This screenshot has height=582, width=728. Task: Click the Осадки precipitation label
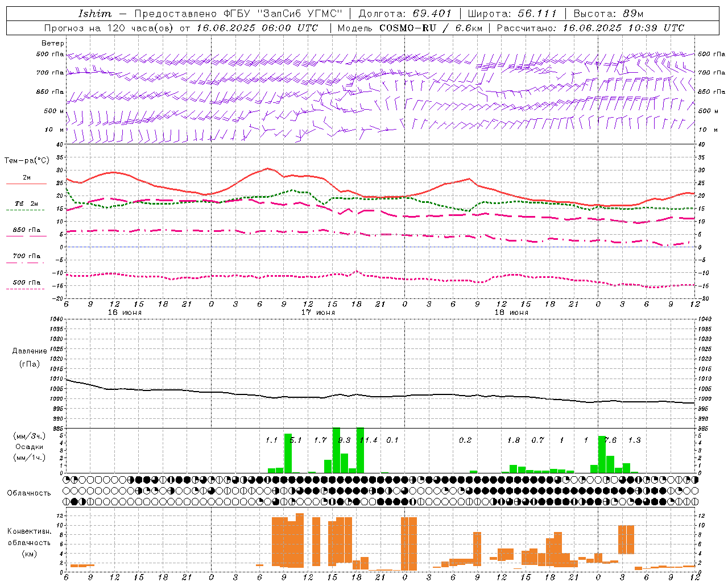tap(29, 447)
